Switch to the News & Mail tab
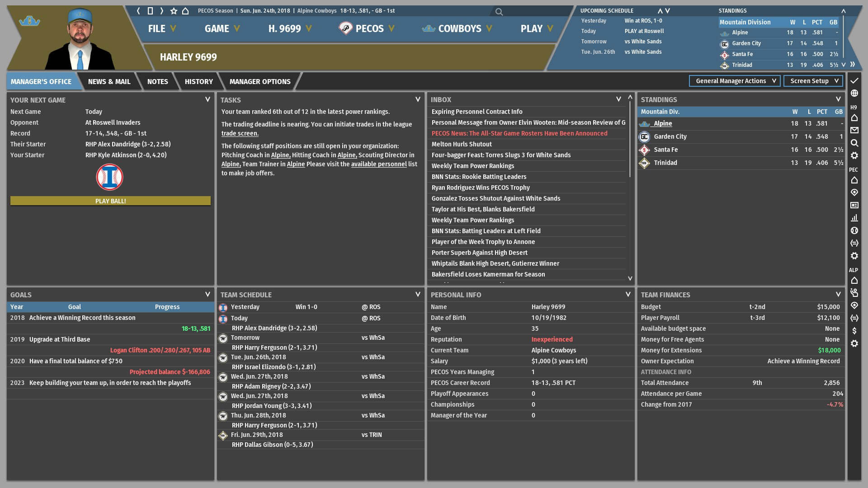Viewport: 868px width, 488px height. tap(109, 81)
